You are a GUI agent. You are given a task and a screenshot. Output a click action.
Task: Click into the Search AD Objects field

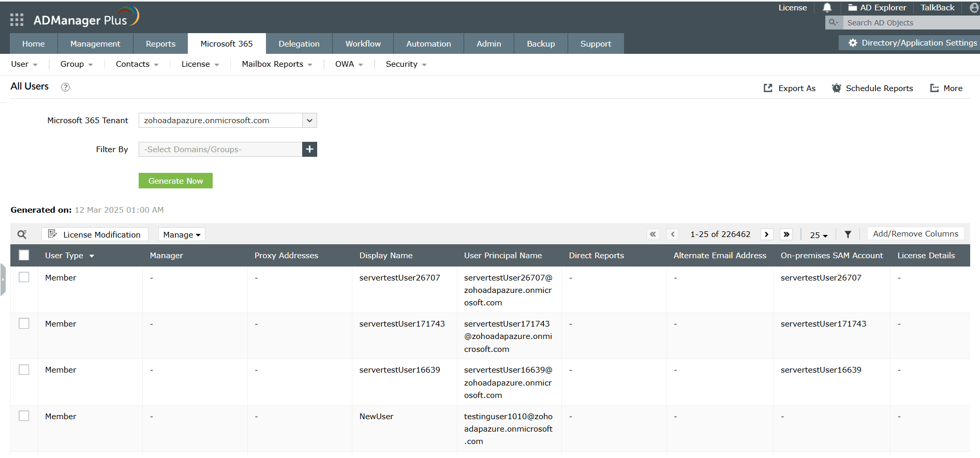tap(912, 23)
